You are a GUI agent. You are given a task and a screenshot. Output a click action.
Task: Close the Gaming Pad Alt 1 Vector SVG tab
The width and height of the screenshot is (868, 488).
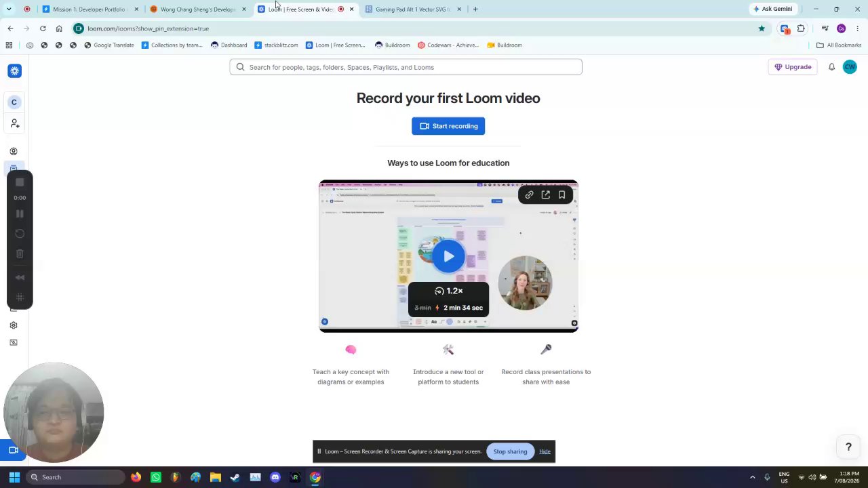(459, 9)
